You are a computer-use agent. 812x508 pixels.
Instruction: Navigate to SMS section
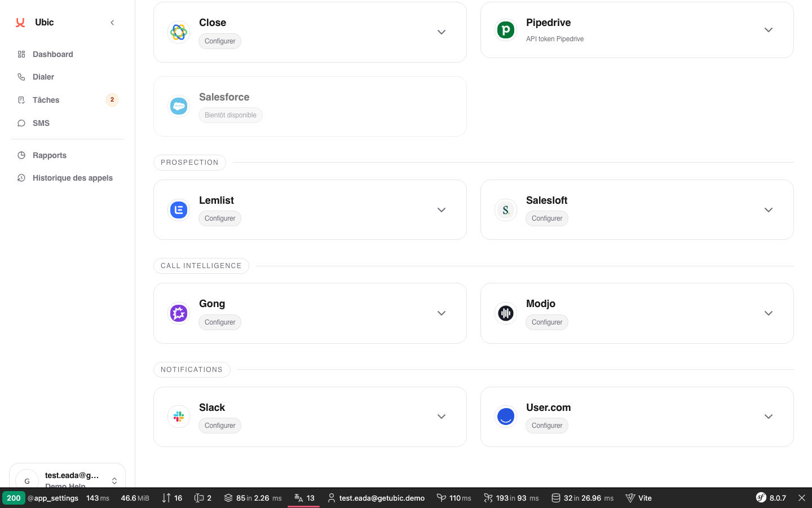(x=41, y=123)
